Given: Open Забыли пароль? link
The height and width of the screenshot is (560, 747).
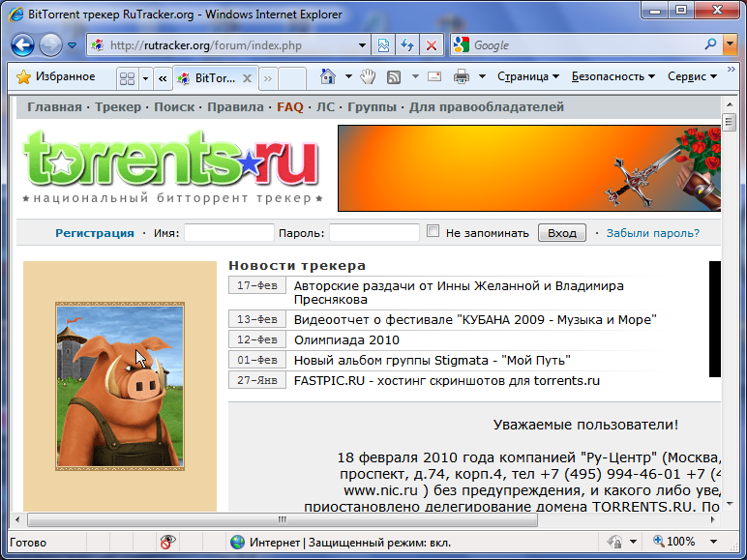Looking at the screenshot, I should tap(653, 233).
